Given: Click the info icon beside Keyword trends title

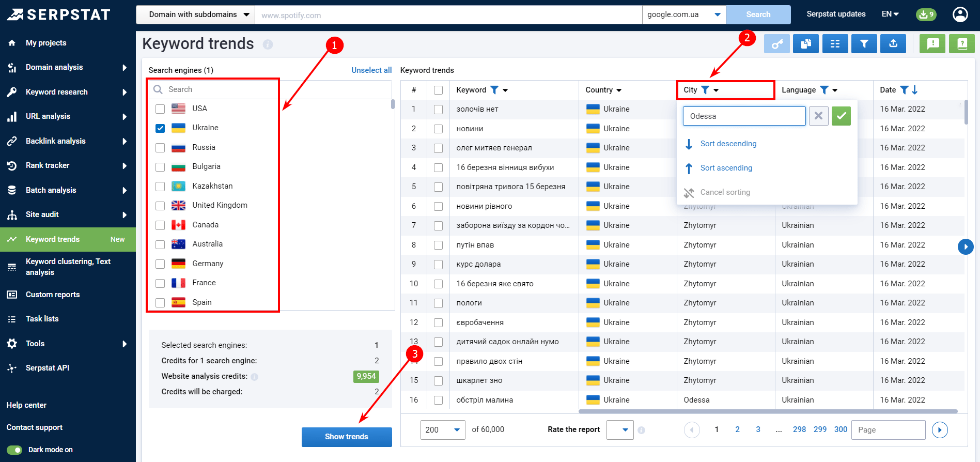Looking at the screenshot, I should click(268, 44).
